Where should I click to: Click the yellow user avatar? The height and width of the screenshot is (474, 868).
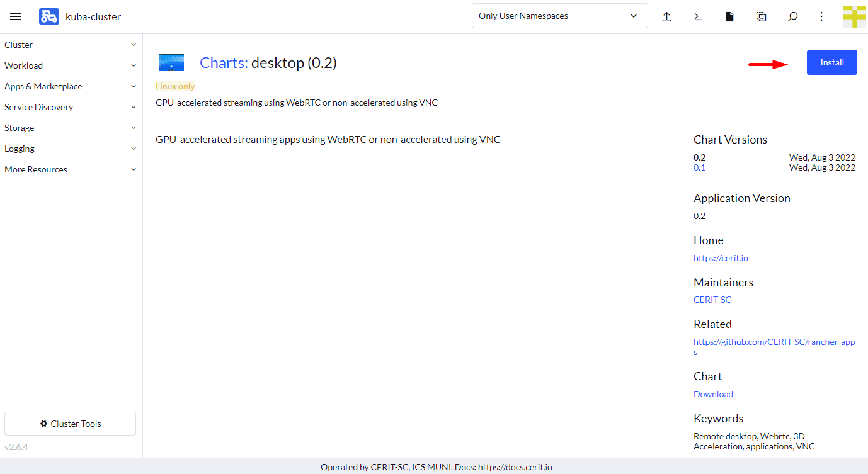(854, 16)
